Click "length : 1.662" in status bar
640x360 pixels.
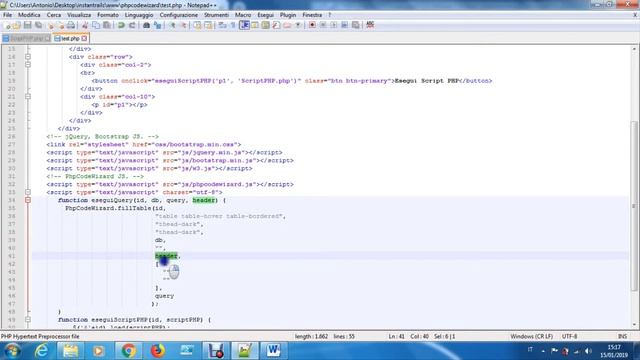pyautogui.click(x=311, y=336)
